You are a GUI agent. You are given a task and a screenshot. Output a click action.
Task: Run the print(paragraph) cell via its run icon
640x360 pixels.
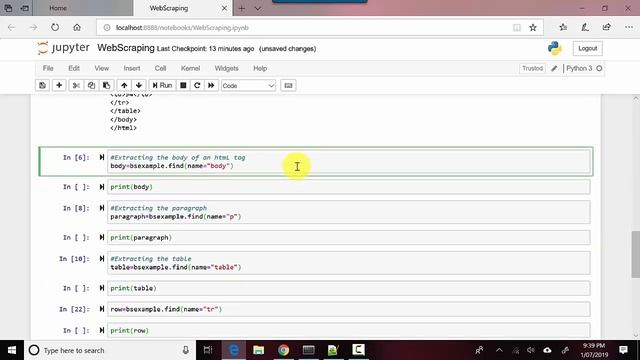(102, 237)
